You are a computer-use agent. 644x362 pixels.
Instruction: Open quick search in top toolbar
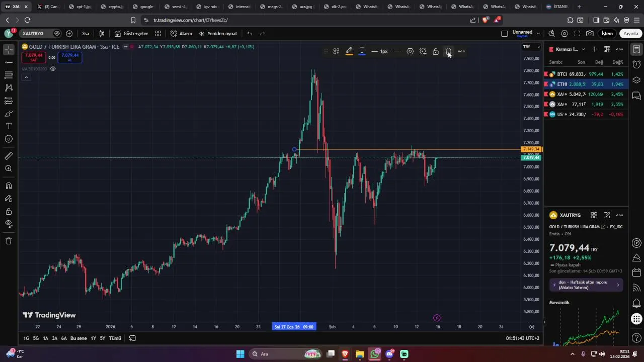point(551,34)
